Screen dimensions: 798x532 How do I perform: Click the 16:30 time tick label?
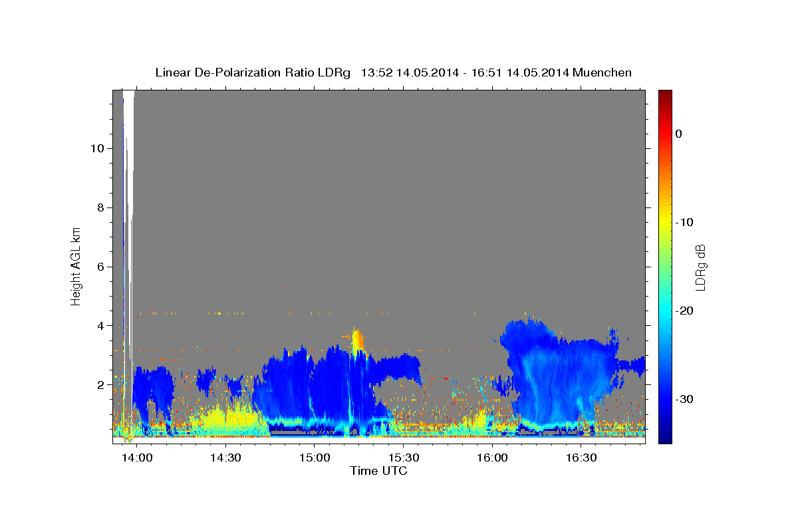pyautogui.click(x=581, y=458)
